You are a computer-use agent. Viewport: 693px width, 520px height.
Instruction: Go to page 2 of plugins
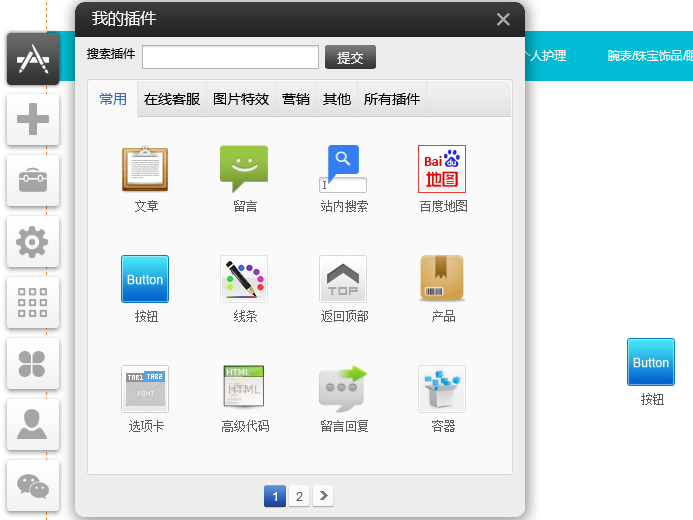(x=299, y=496)
